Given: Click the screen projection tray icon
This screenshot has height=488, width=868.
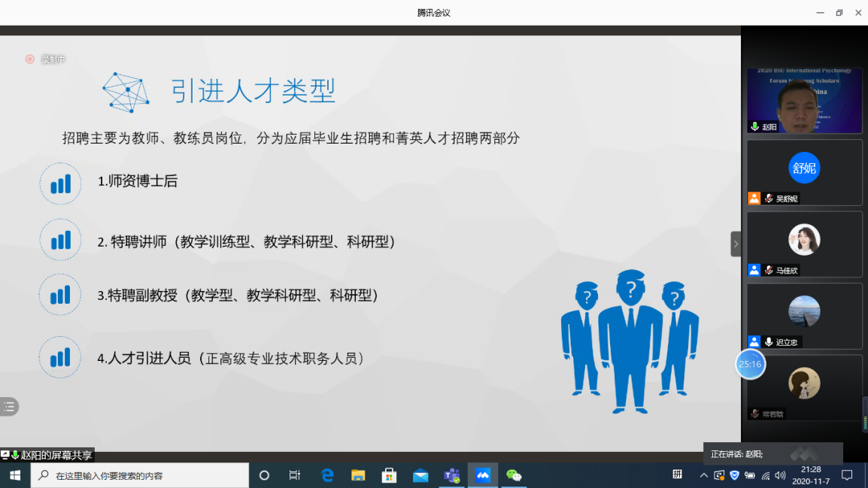Looking at the screenshot, I should click(x=719, y=475).
